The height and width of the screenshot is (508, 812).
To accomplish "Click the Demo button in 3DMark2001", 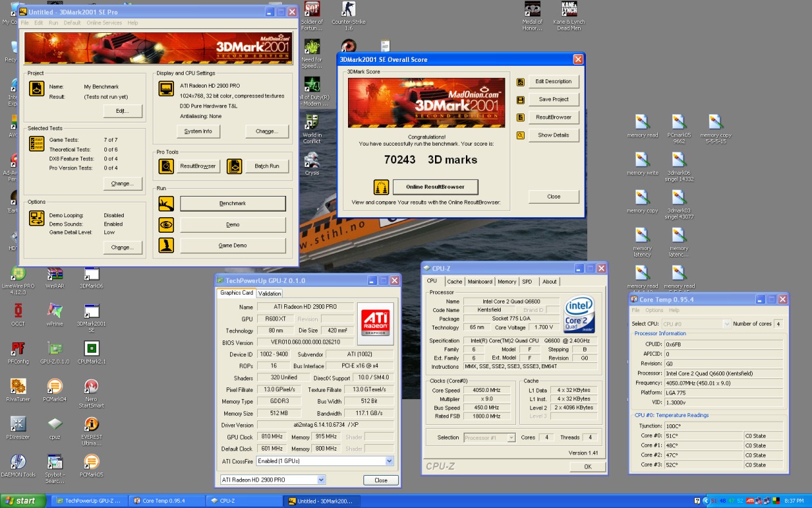I will (233, 224).
